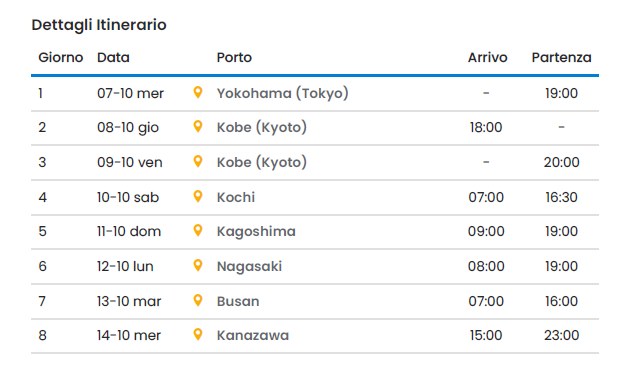The height and width of the screenshot is (373, 635).
Task: Open the location pin beside Nagasaki
Action: click(x=198, y=265)
